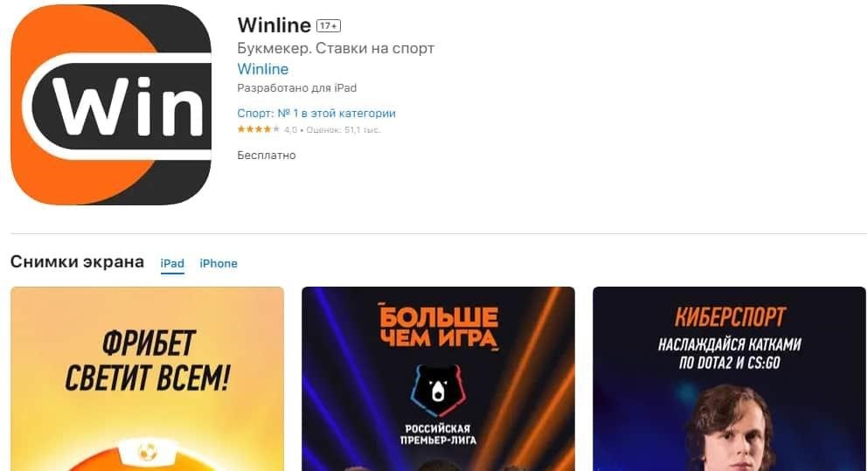The width and height of the screenshot is (868, 471).
Task: Open the Winline developer link
Action: click(263, 69)
